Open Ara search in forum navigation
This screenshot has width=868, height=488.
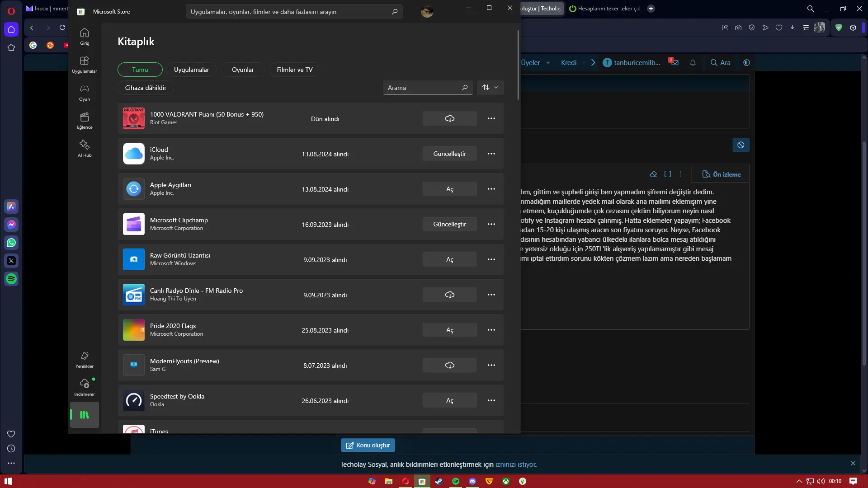[x=720, y=63]
